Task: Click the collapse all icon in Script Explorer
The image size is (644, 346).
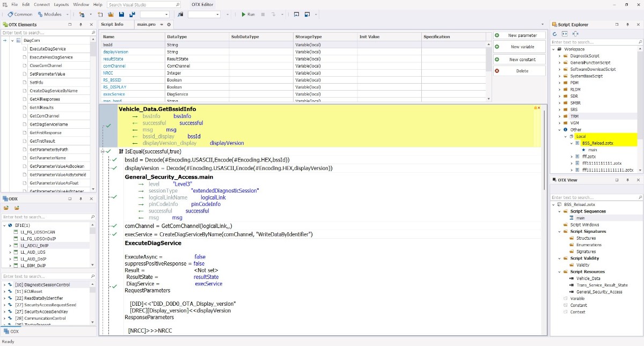Action: point(575,34)
